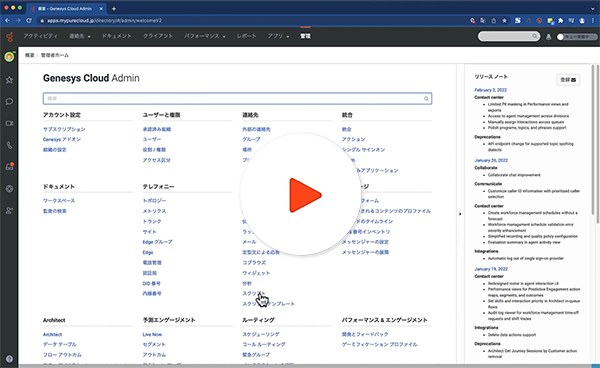This screenshot has width=600, height=368.
Task: Open video camera icon in sidebar
Action: (10, 123)
